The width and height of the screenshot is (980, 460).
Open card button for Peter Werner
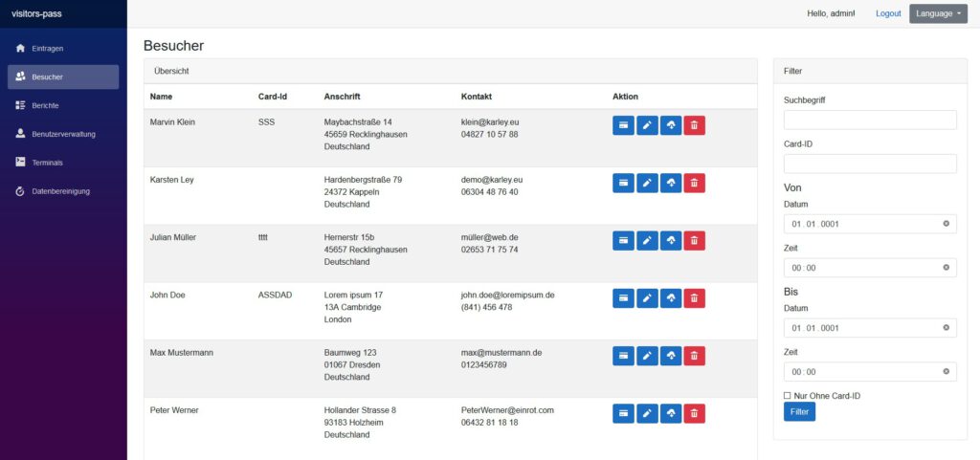[x=623, y=413]
